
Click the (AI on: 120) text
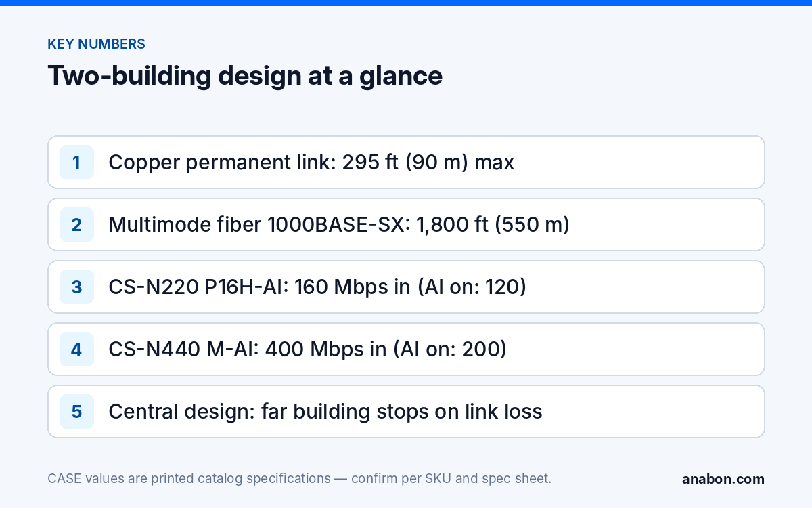coord(472,287)
